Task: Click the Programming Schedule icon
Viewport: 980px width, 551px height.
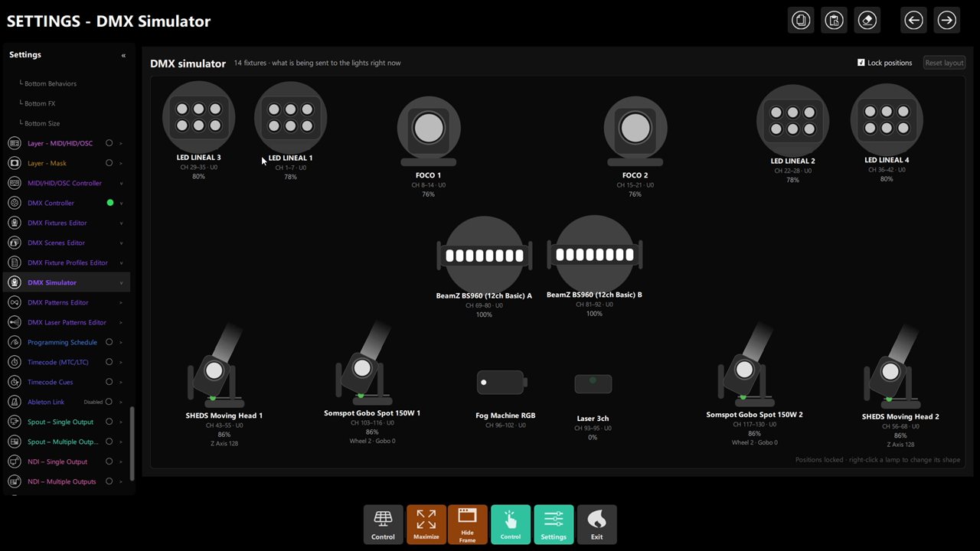Action: click(x=14, y=342)
